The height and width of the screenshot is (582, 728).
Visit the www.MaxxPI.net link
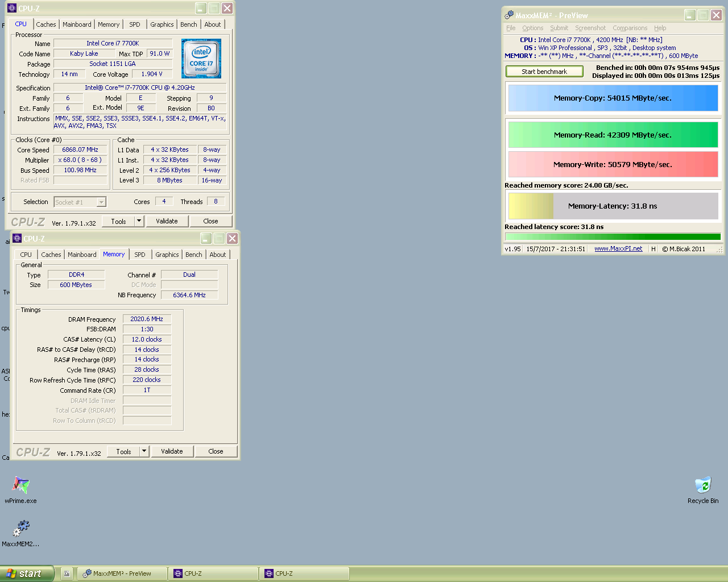tap(618, 248)
